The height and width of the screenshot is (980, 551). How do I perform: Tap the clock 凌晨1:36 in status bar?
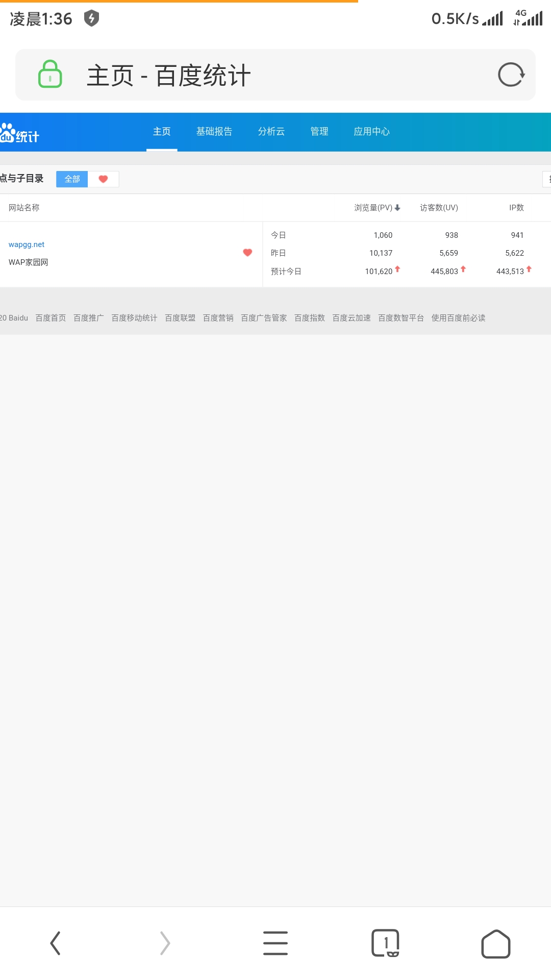41,19
